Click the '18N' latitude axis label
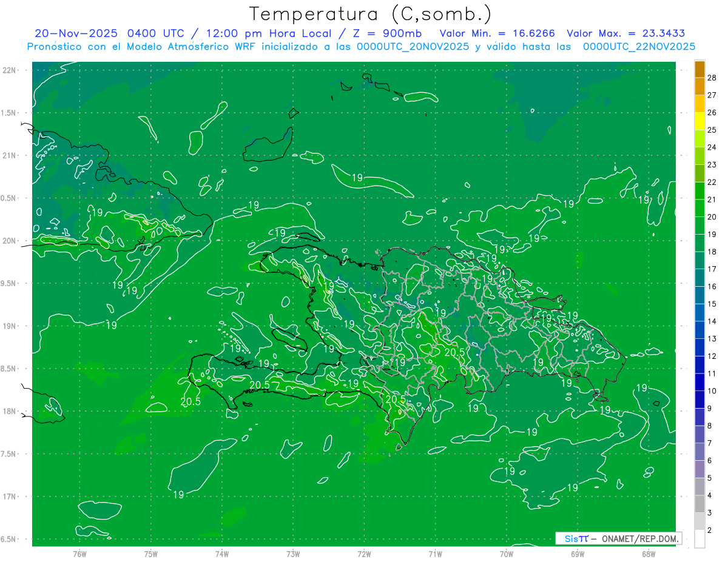This screenshot has width=728, height=562. click(10, 411)
